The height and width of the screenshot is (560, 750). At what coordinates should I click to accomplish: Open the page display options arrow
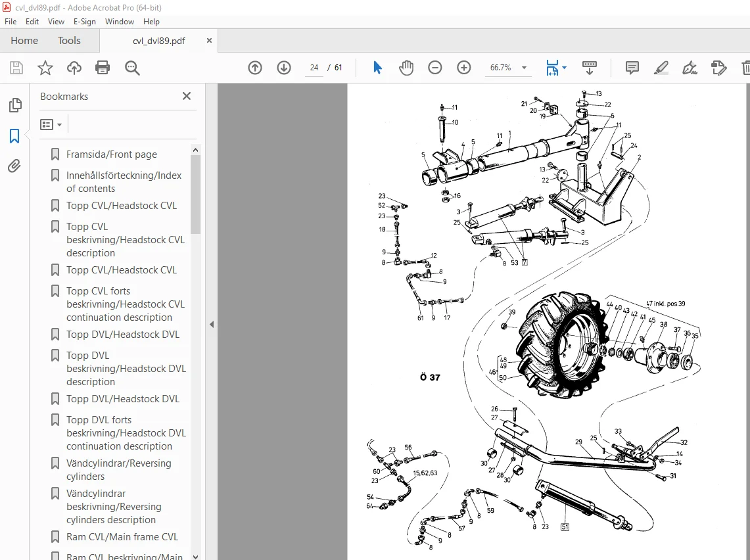[565, 68]
